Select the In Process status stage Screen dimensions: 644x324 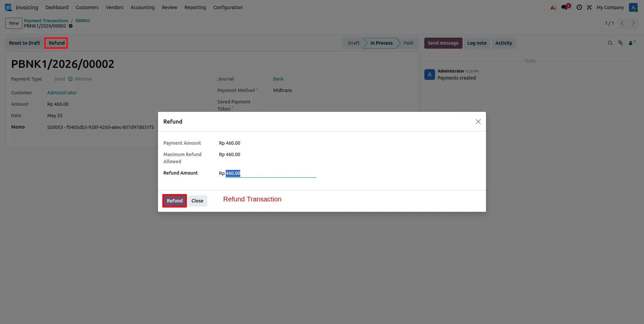[381, 43]
